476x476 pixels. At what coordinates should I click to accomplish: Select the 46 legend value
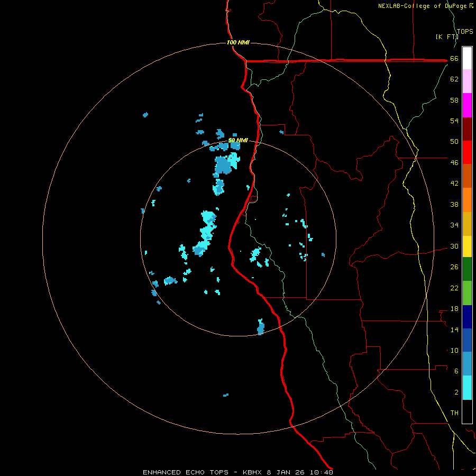click(454, 163)
